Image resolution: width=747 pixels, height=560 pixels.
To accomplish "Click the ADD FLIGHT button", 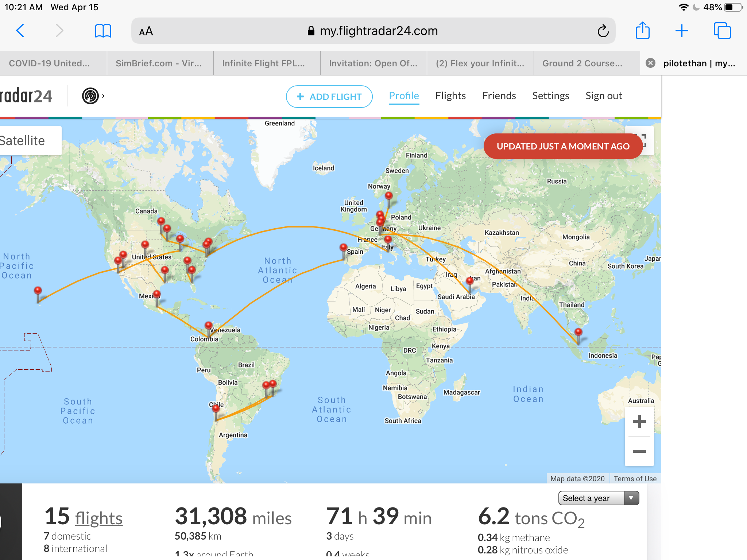I will 329,97.
